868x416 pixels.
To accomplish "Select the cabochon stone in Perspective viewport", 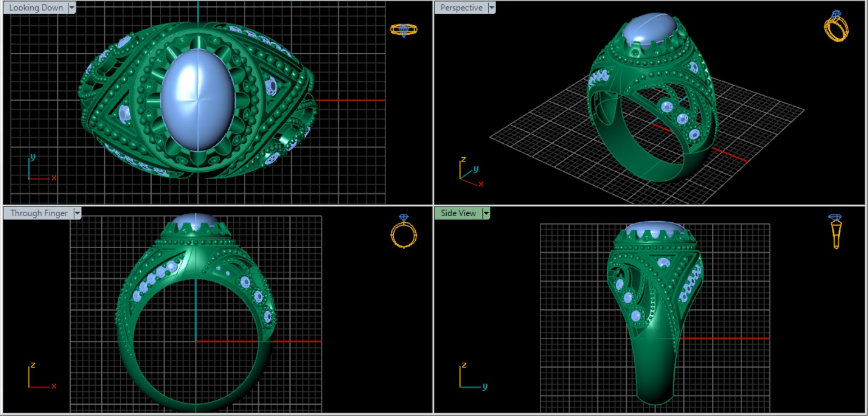I will [651, 29].
